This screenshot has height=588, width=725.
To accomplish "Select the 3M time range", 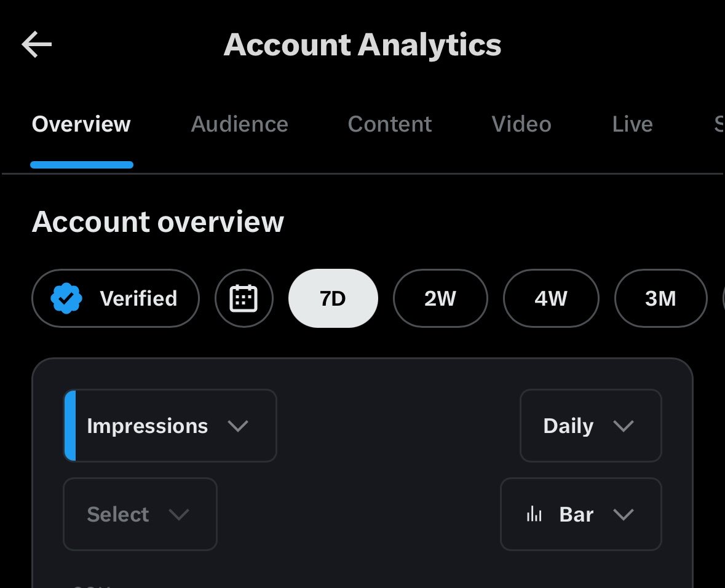I will pos(660,298).
